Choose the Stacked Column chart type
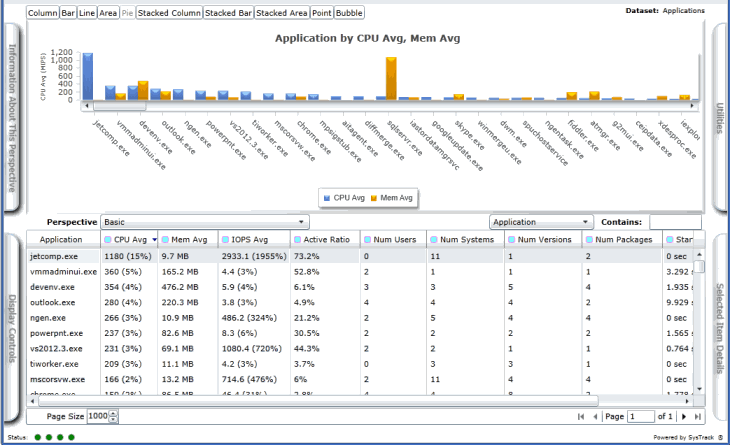 (x=169, y=13)
